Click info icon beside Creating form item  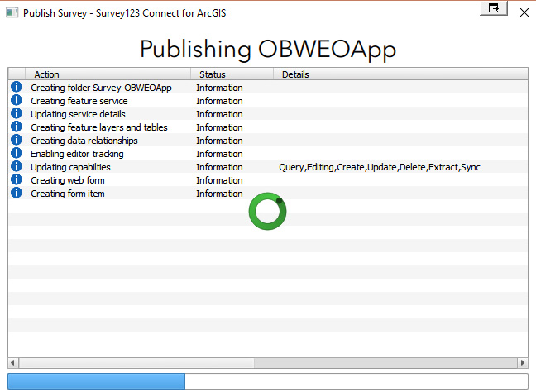(16, 193)
